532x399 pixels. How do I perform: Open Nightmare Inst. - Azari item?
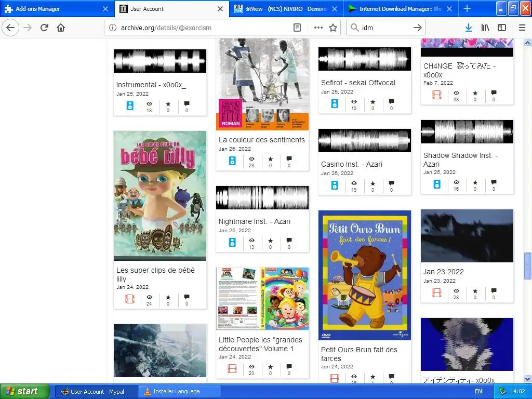point(255,221)
